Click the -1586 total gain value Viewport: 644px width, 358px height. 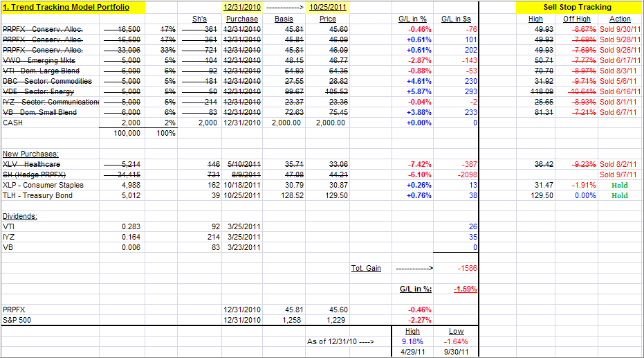468,269
